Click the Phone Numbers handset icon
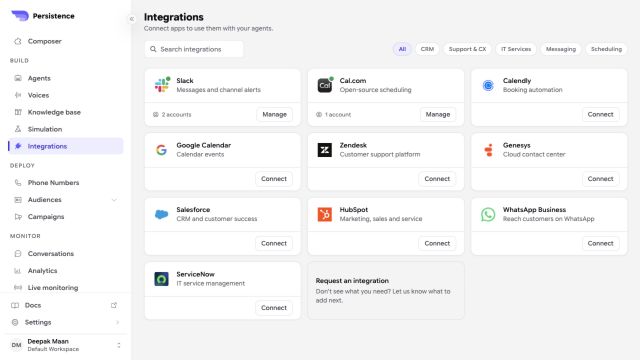The image size is (640, 360). pyautogui.click(x=18, y=182)
